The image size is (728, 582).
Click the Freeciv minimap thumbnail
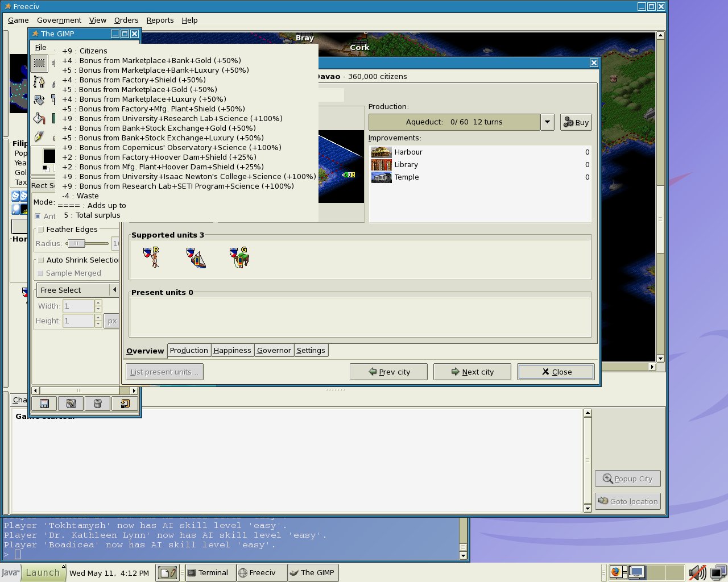(19, 84)
